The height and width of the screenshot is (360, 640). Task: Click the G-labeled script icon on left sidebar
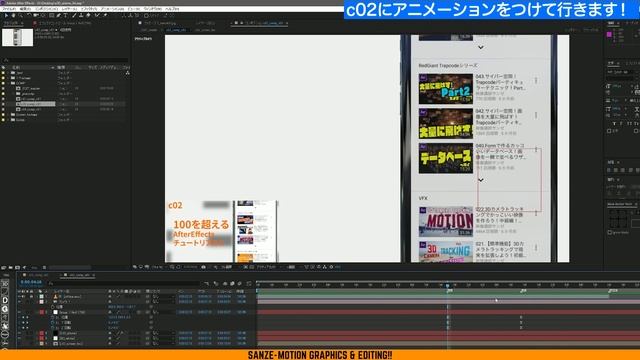[5, 309]
